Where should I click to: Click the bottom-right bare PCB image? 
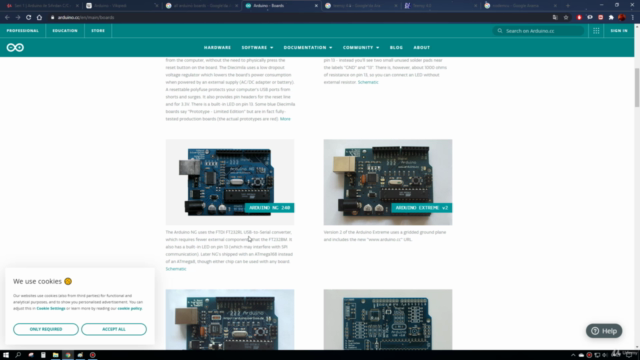[x=388, y=320]
